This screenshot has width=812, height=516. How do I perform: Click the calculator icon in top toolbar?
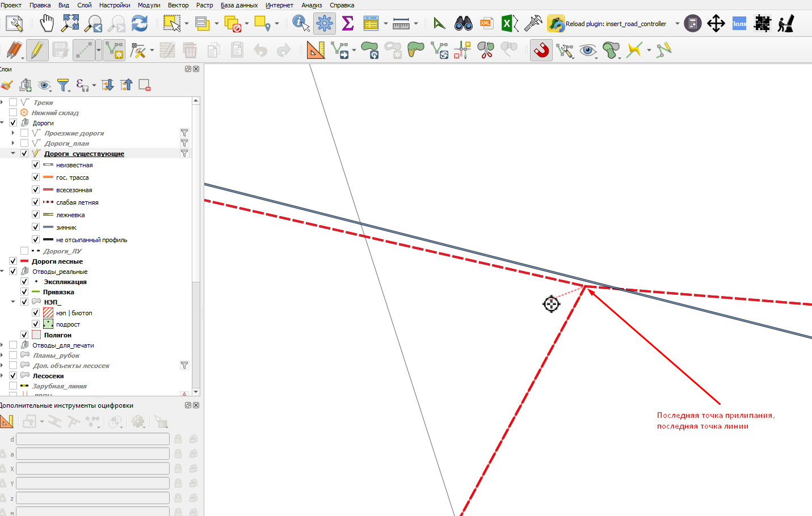coord(693,23)
